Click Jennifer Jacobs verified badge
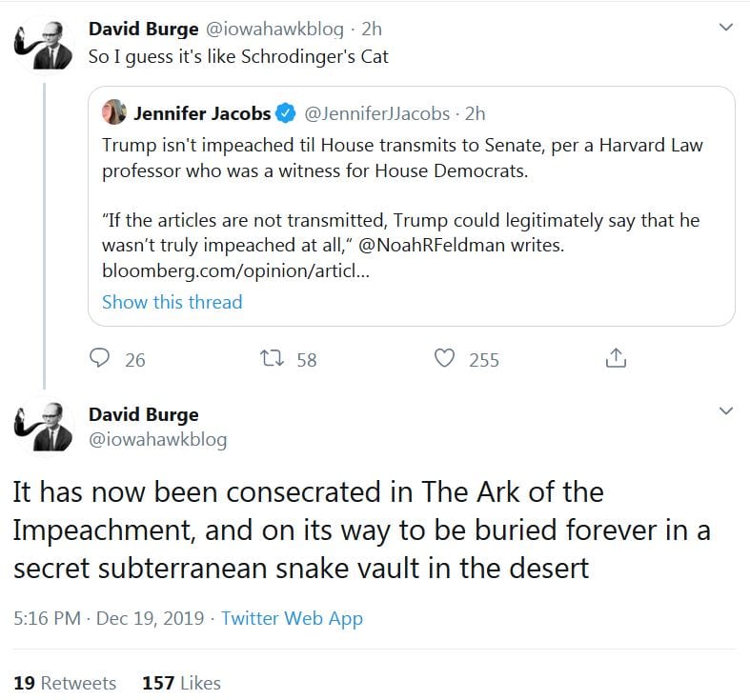The width and height of the screenshot is (750, 700). pyautogui.click(x=285, y=113)
